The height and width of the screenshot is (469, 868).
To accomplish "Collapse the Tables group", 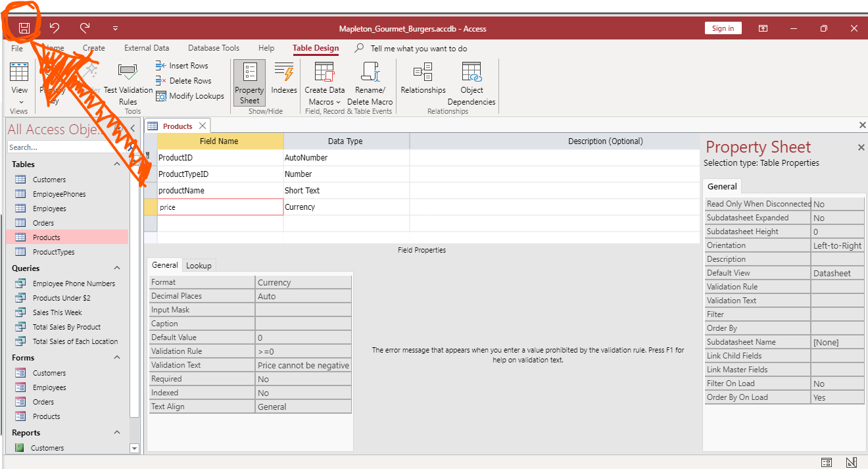I will [x=117, y=164].
